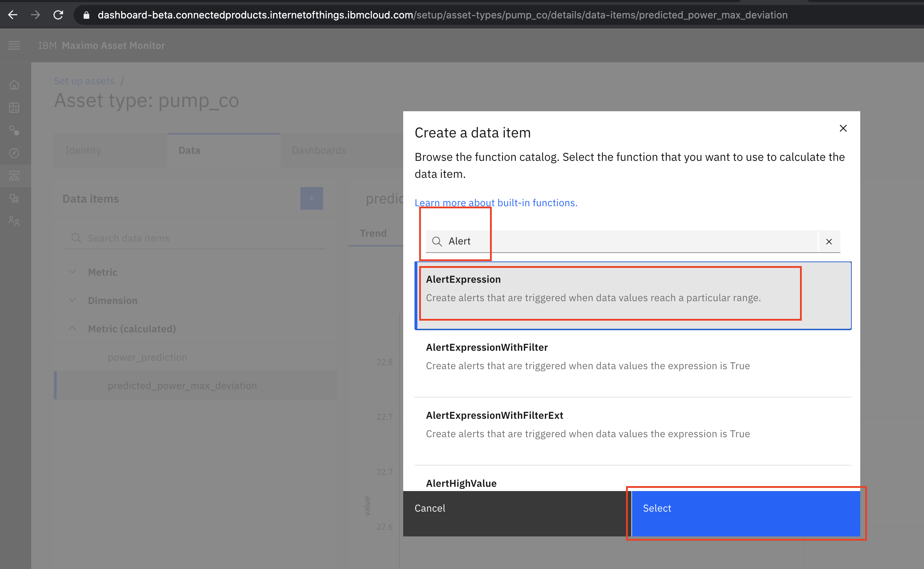Open the Home icon in sidebar
924x569 pixels.
(14, 85)
